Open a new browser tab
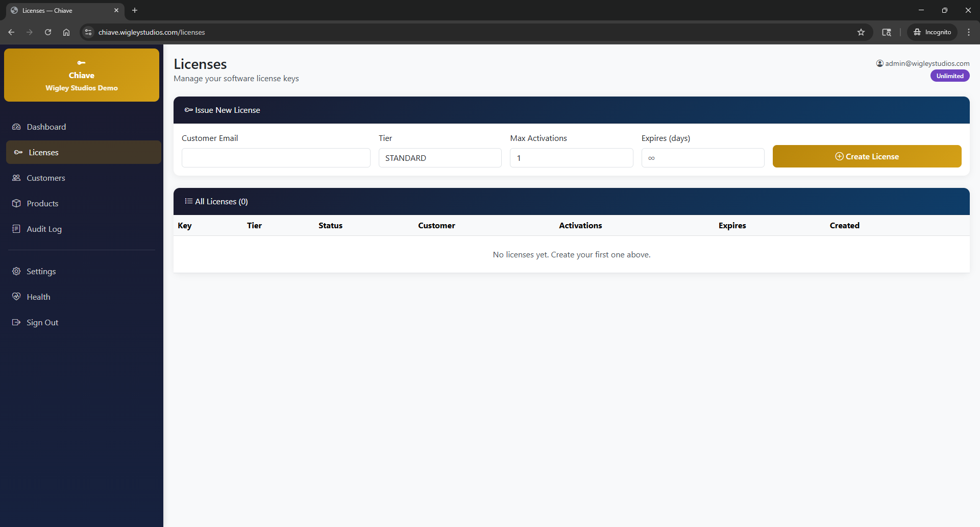Screen dimensions: 980x527 [134, 10]
